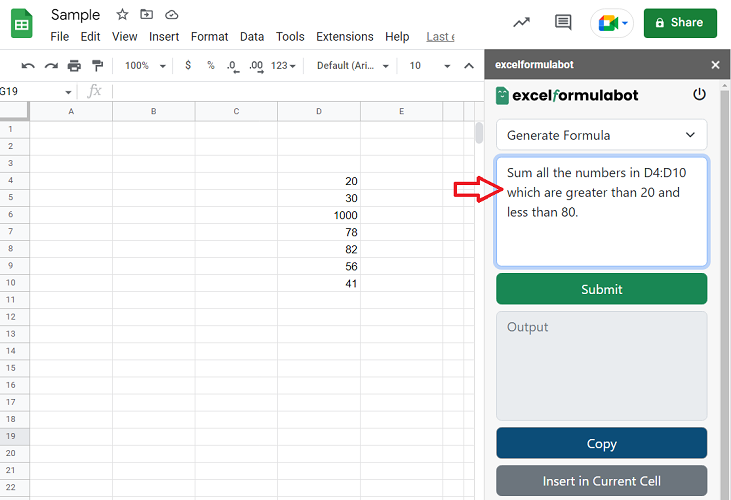Open the zoom 100% dropdown
Image resolution: width=731 pixels, height=500 pixels.
coord(145,66)
